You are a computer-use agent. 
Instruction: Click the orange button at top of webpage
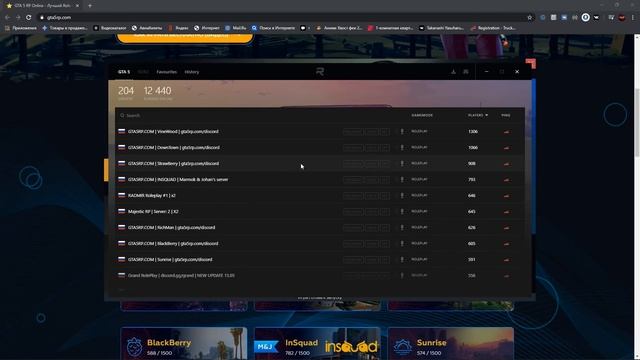(185, 38)
